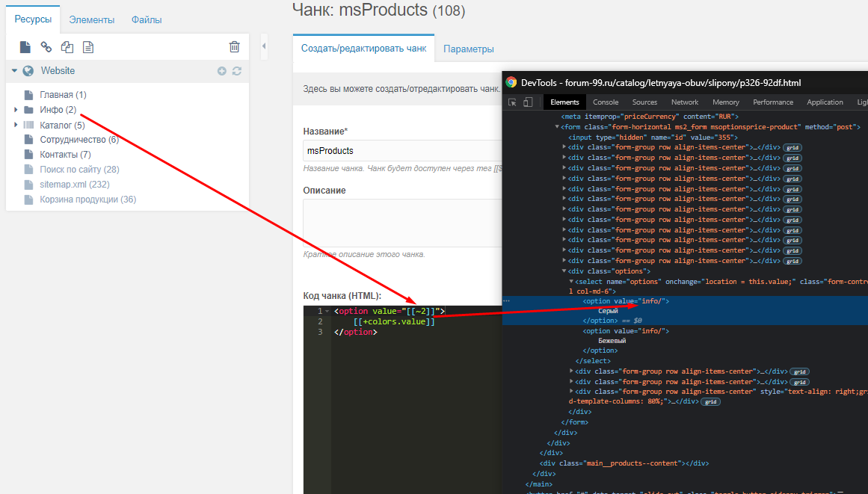
Task: Select the sitemap.xml (232) resource
Action: (x=75, y=184)
